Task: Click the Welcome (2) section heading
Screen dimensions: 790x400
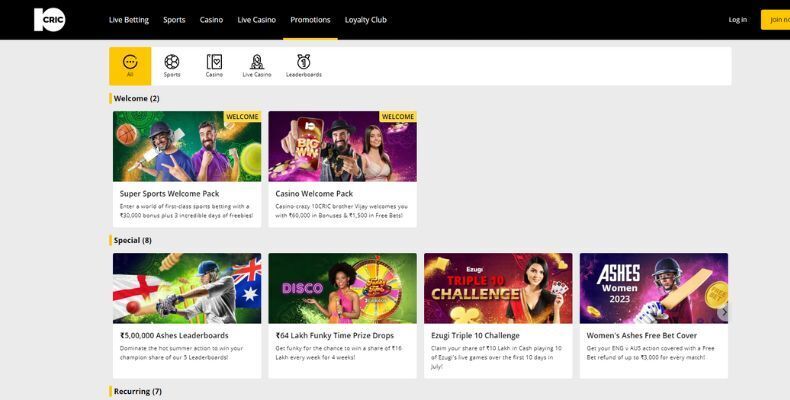Action: point(137,98)
